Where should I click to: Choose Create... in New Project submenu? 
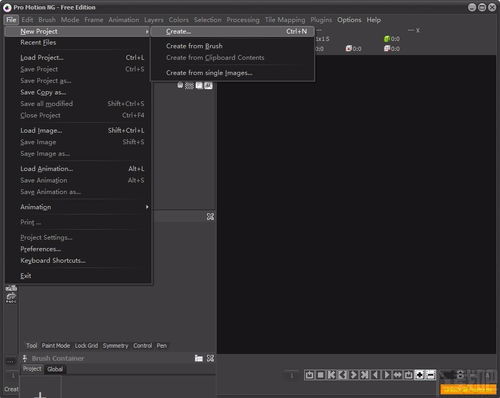pos(232,32)
